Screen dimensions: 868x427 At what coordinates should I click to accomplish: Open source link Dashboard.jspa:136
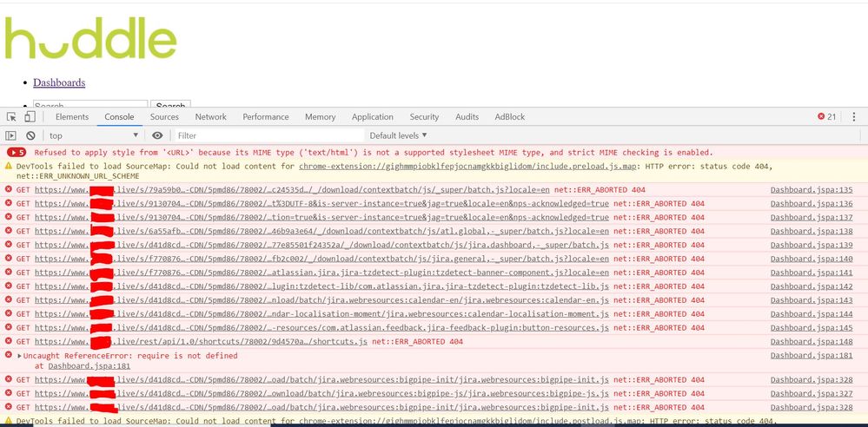[x=812, y=204]
